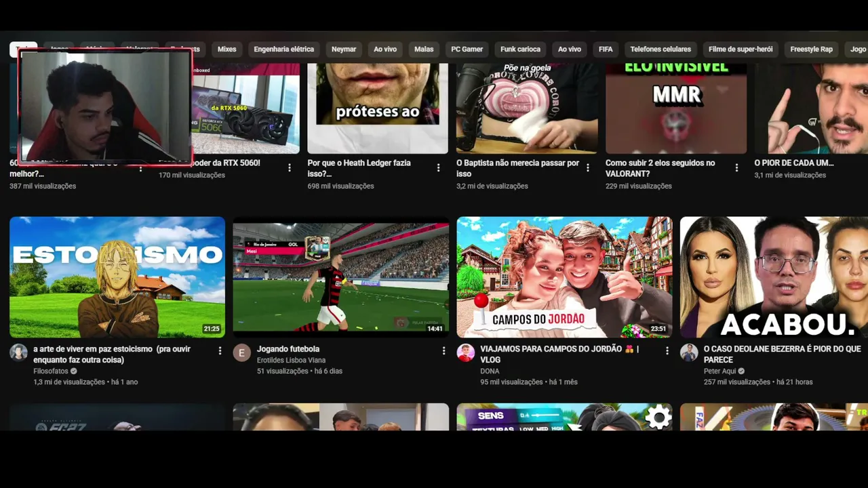This screenshot has width=868, height=488.
Task: Click verified badge beside Filosofatos
Action: 74,371
